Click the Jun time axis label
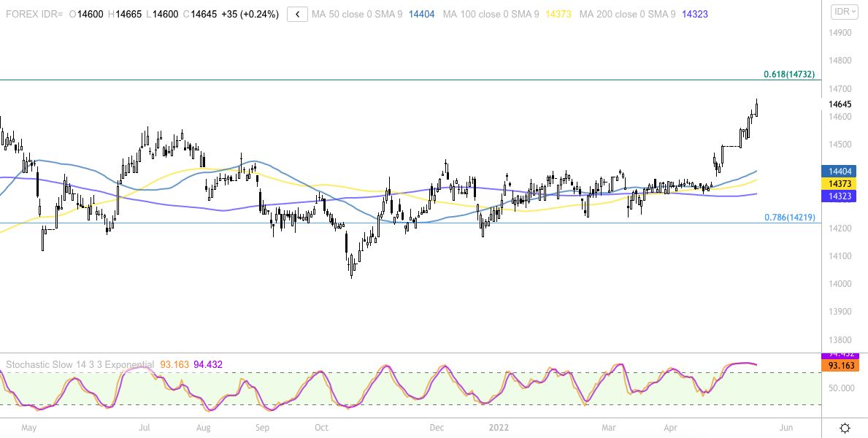The width and height of the screenshot is (868, 438). click(x=786, y=428)
